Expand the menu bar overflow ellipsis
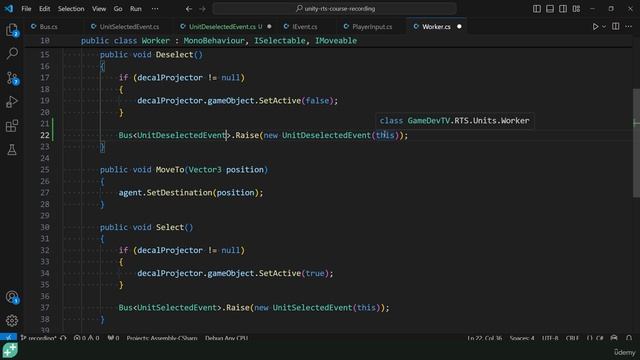Image resolution: width=640 pixels, height=360 pixels. (x=155, y=9)
